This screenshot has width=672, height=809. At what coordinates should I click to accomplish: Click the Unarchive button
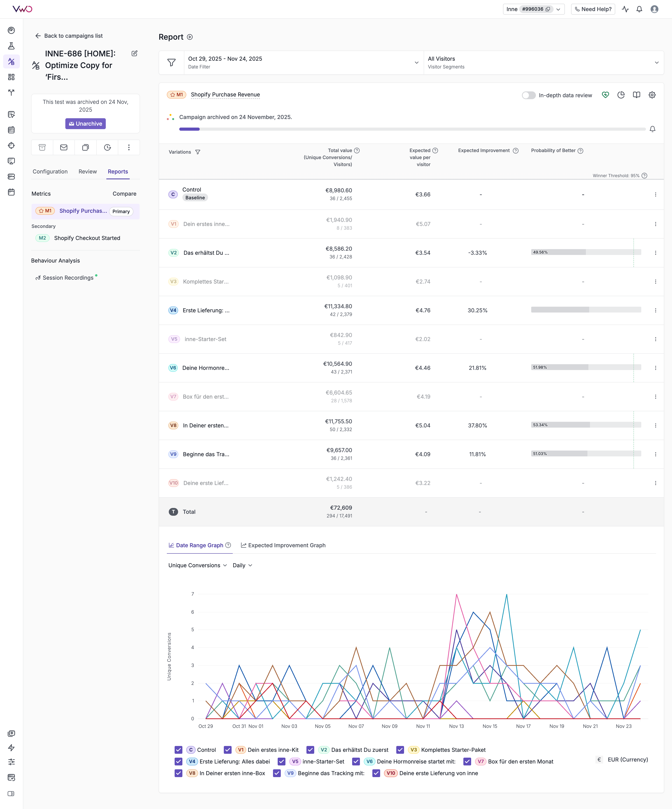(x=86, y=124)
